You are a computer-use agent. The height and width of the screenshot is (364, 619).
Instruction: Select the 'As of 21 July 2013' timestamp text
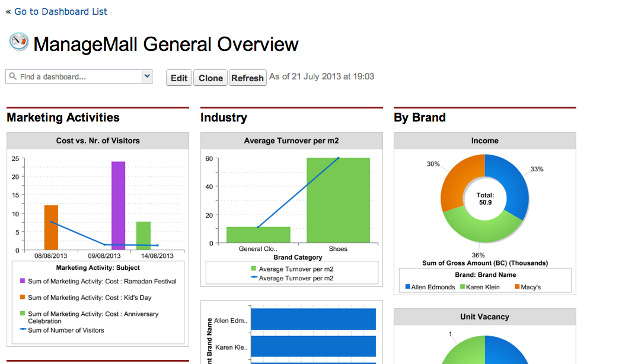tap(322, 76)
